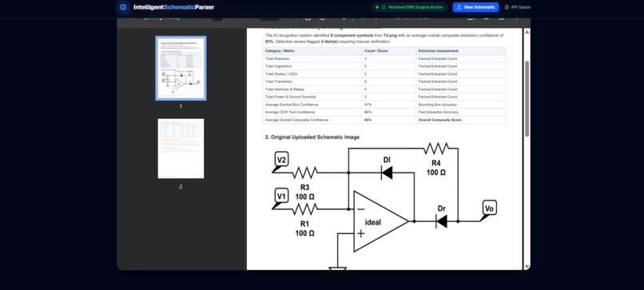
Task: Click the Dr diode label
Action: [442, 209]
